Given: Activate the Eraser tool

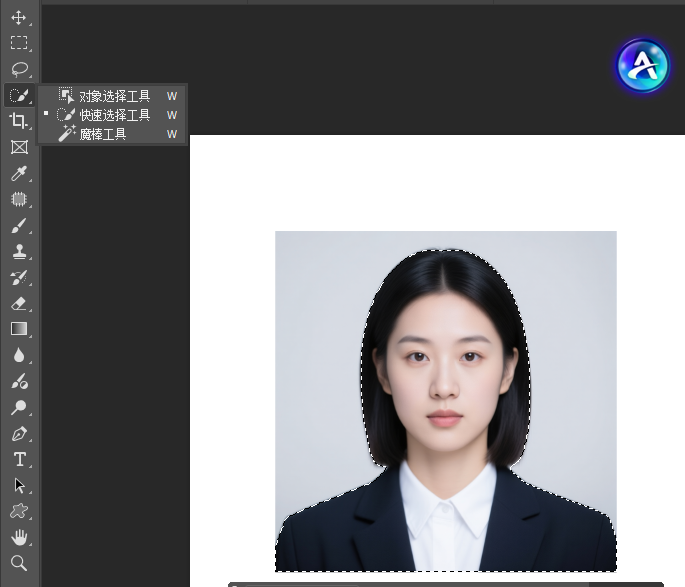Looking at the screenshot, I should (19, 303).
